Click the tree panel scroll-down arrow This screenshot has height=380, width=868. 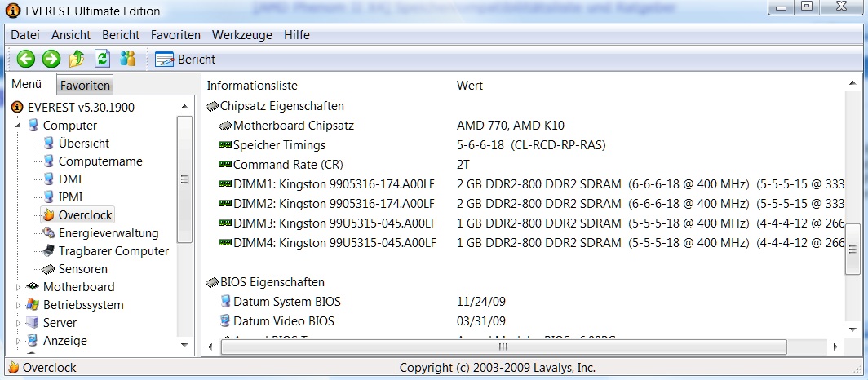(184, 345)
